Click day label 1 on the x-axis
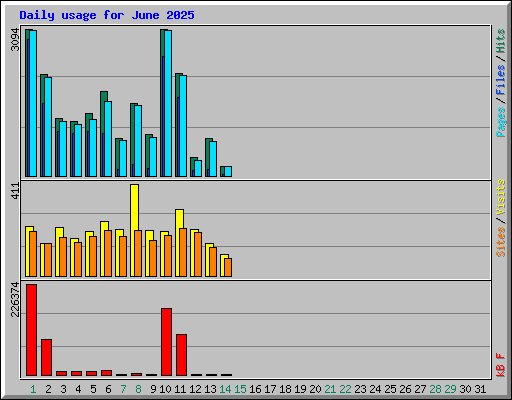Screen dimensions: 512x400 (33, 389)
